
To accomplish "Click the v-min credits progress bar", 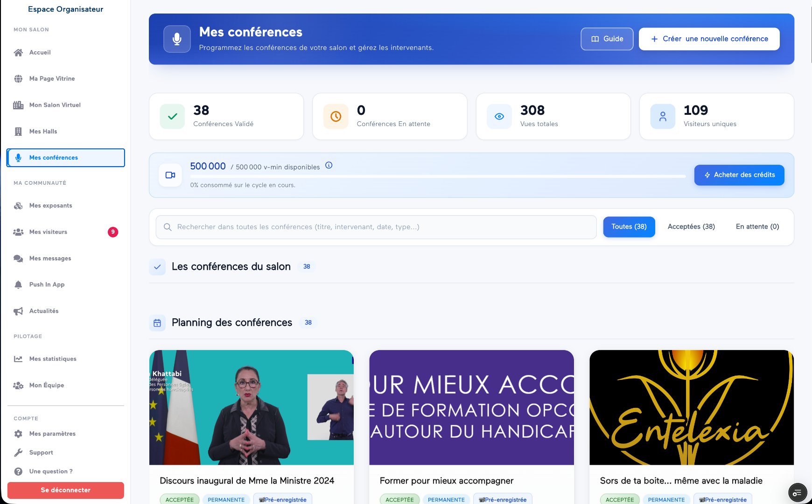I will (x=438, y=176).
